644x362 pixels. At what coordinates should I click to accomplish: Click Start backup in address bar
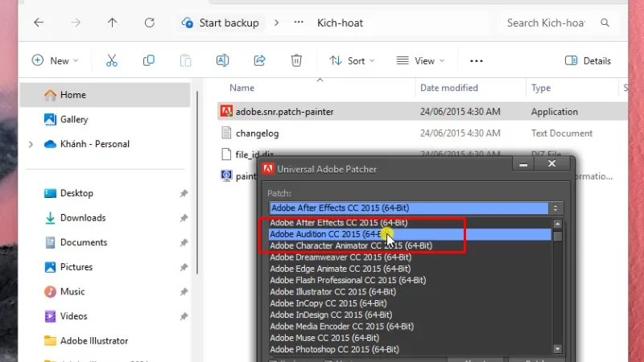click(x=221, y=23)
